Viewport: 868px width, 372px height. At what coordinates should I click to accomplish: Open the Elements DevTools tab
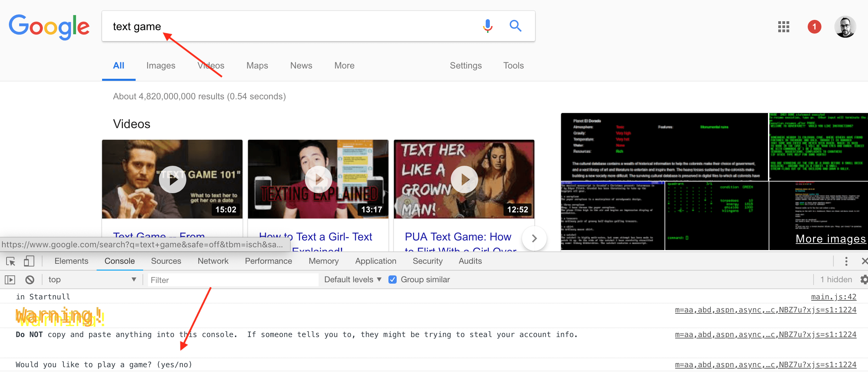pos(71,261)
